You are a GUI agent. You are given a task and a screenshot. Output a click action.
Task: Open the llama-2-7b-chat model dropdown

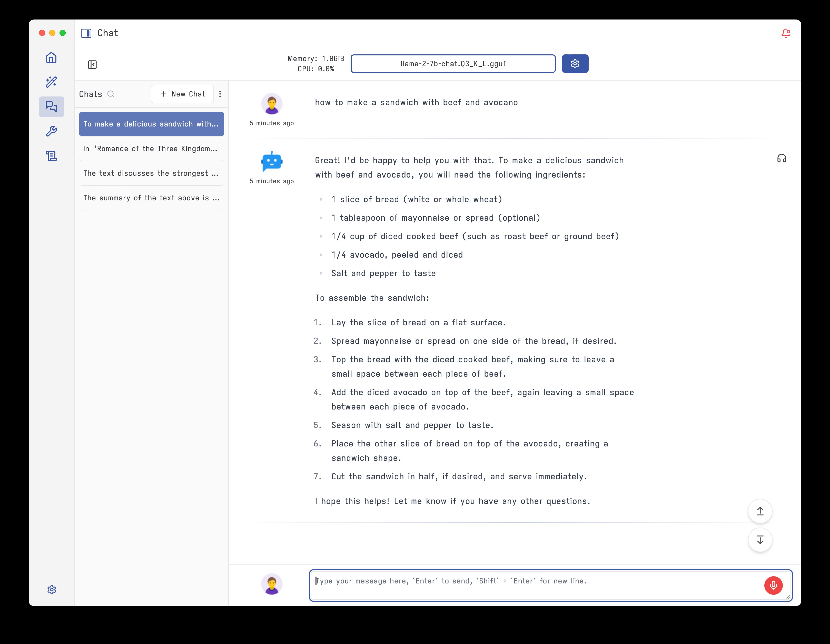tap(453, 63)
